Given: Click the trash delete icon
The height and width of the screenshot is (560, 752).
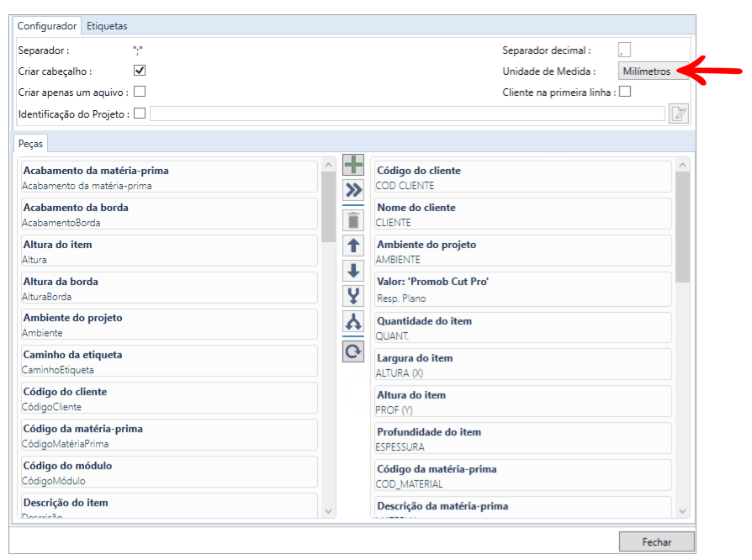Looking at the screenshot, I should 353,220.
